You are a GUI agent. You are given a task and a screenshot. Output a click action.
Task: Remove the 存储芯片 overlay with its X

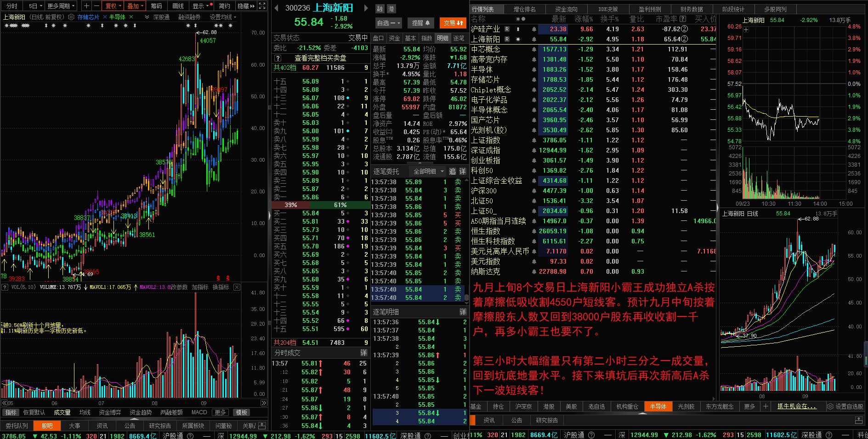click(105, 17)
